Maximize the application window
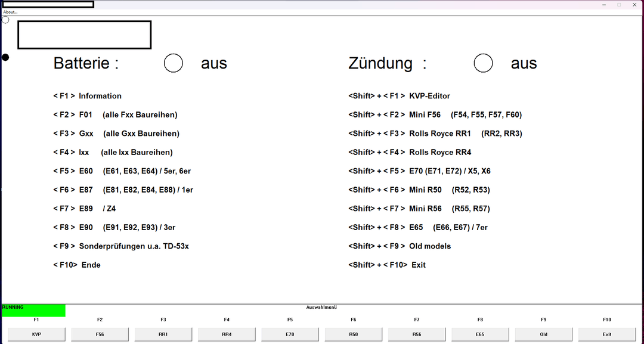644x344 pixels. pos(619,5)
